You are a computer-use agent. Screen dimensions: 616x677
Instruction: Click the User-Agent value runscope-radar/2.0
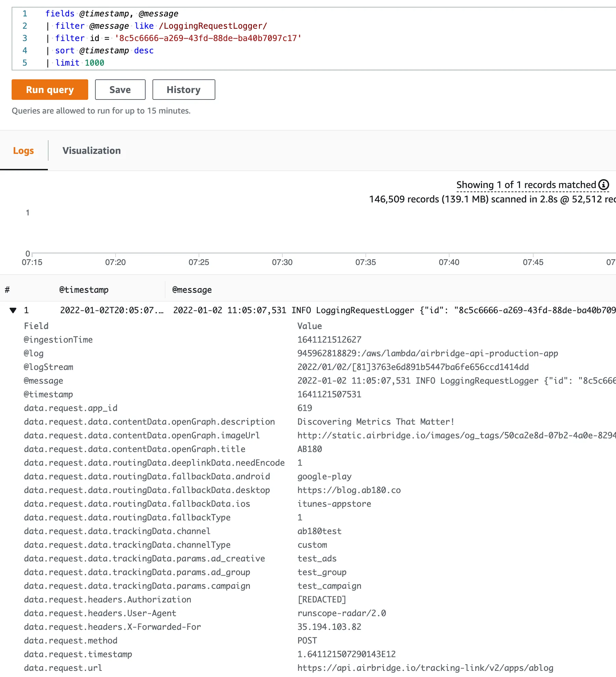[342, 613]
